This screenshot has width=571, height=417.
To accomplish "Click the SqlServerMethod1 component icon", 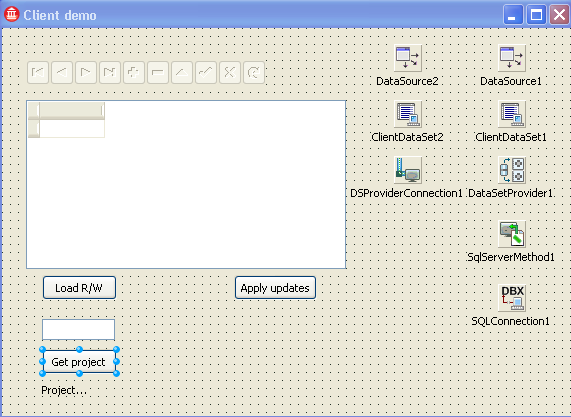I will (x=512, y=234).
